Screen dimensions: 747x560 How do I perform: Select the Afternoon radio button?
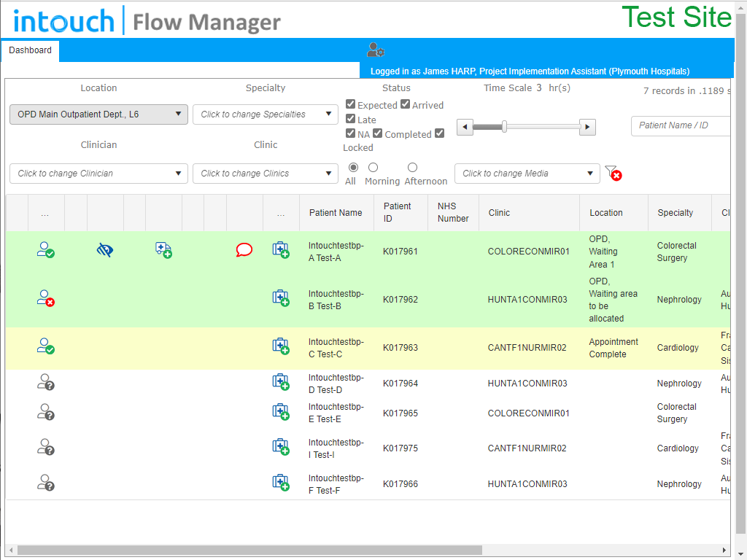pos(413,167)
